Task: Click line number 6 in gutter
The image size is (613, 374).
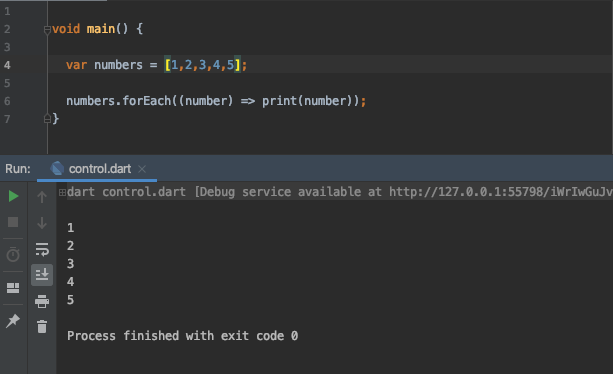Action: click(7, 101)
